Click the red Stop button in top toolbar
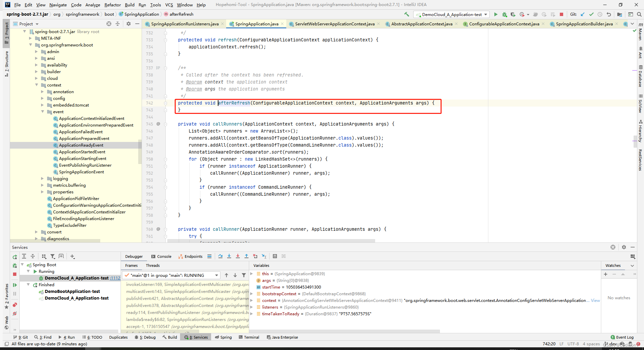This screenshot has height=350, width=644. coord(561,14)
